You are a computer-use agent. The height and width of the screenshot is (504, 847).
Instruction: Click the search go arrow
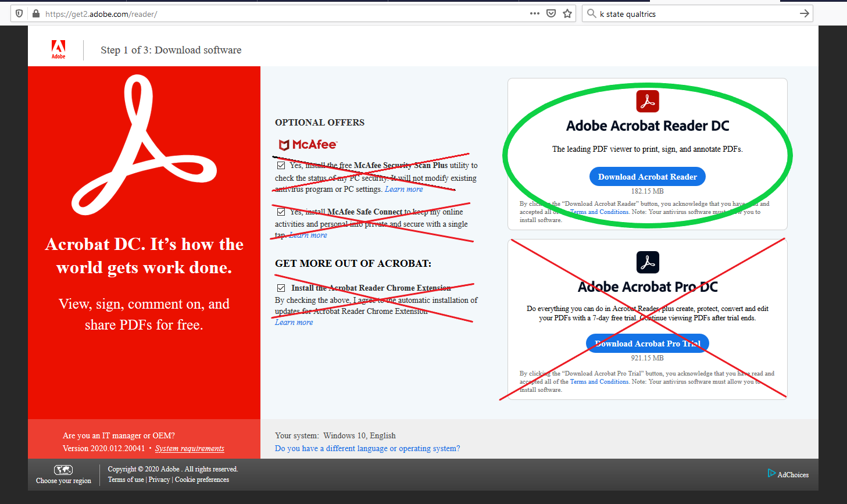[x=805, y=13]
